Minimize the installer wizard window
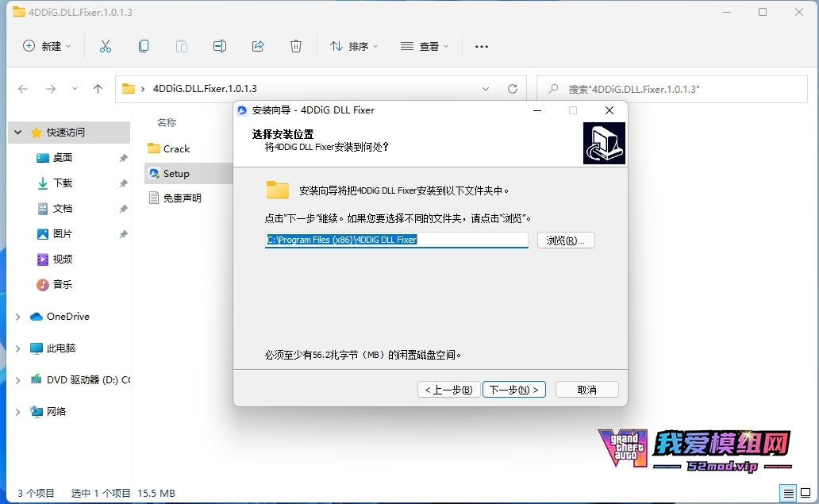Viewport: 819px width, 504px height. [x=537, y=110]
